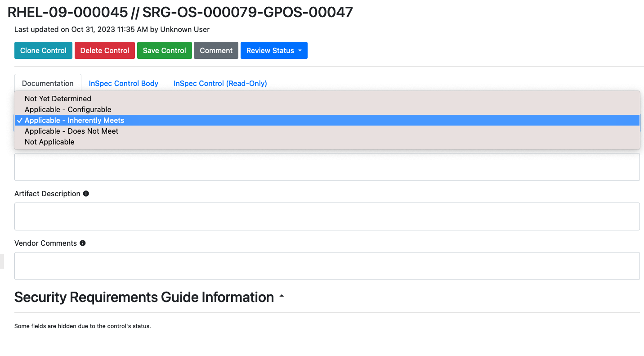The image size is (644, 356).
Task: Focus the Artifact Description text field
Action: [x=327, y=216]
